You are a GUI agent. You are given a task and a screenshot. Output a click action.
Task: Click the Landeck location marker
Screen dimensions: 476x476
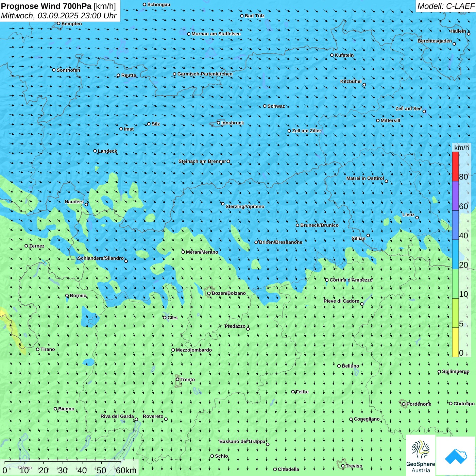point(95,151)
